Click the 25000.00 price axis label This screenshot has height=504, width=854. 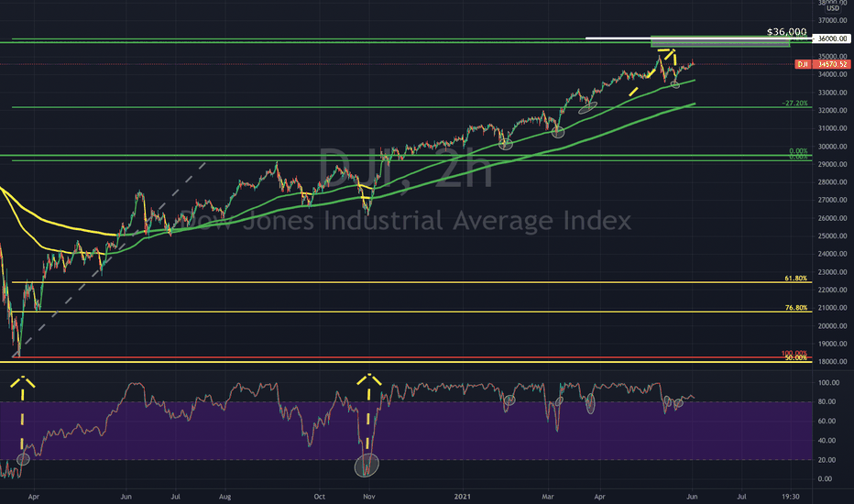coord(833,236)
